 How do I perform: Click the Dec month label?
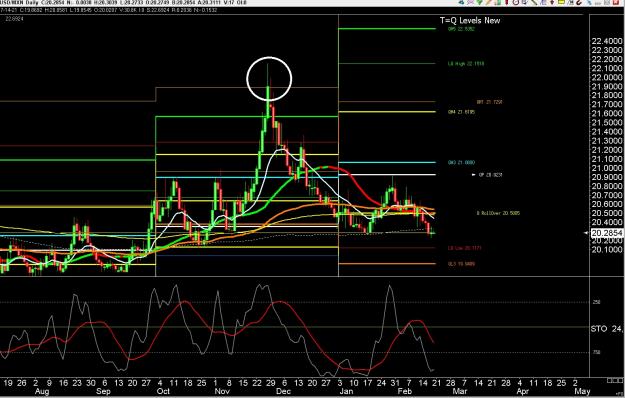click(x=283, y=392)
